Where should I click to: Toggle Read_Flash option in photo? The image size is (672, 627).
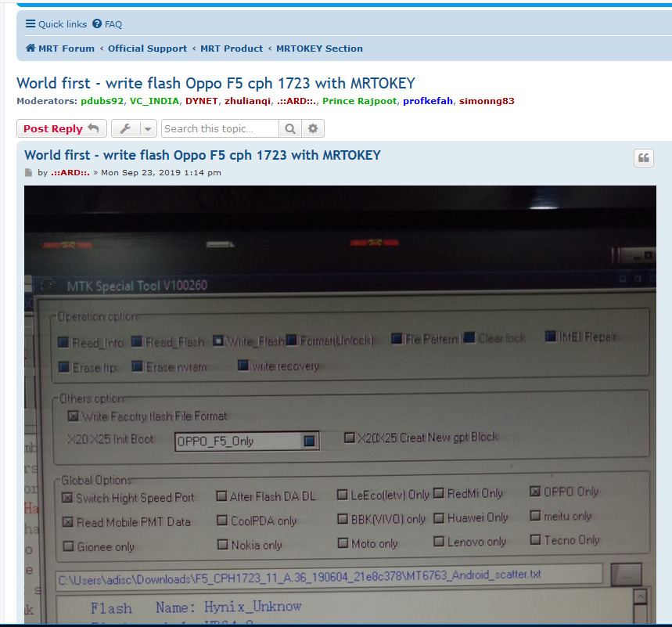(137, 342)
